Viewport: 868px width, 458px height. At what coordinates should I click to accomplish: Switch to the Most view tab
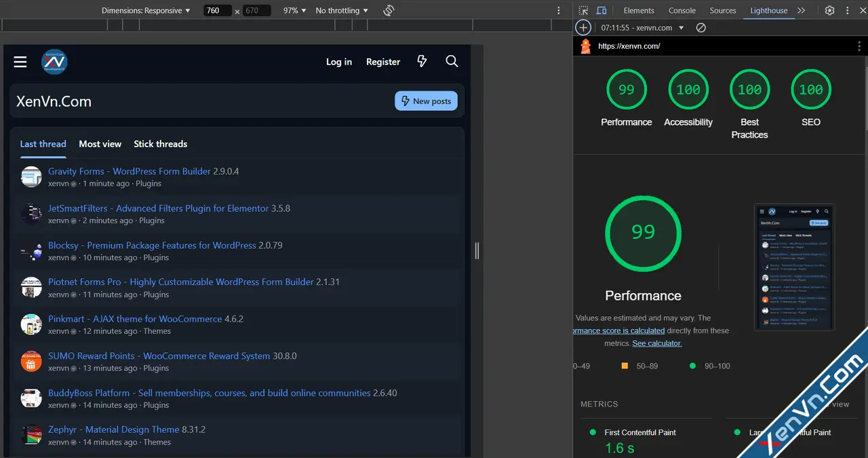[100, 144]
